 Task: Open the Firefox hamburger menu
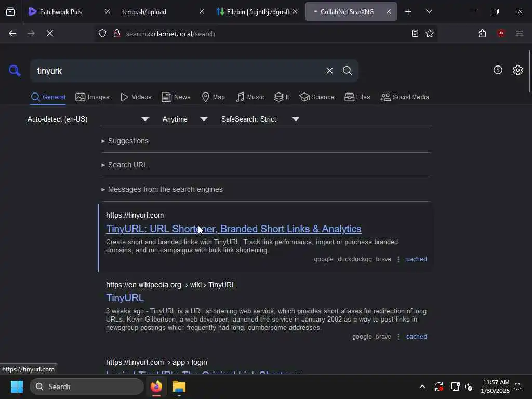(520, 33)
